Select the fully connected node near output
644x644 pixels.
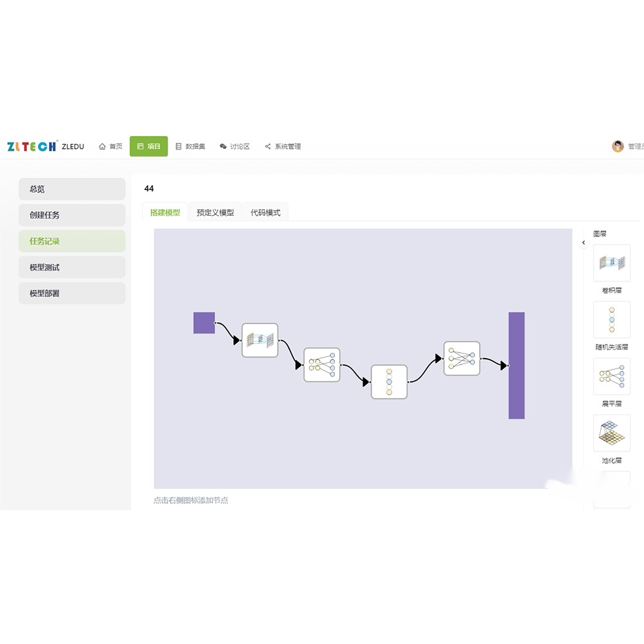pyautogui.click(x=462, y=359)
